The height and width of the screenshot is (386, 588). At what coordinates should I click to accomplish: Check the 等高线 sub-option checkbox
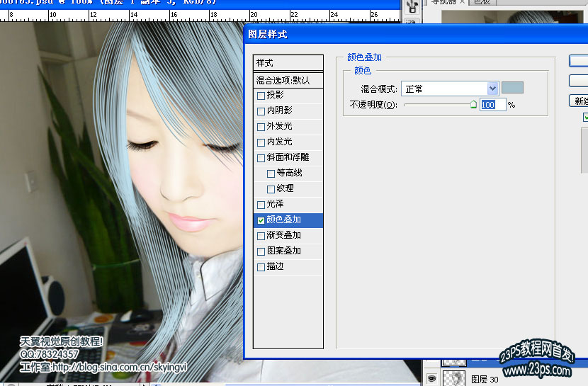point(271,174)
